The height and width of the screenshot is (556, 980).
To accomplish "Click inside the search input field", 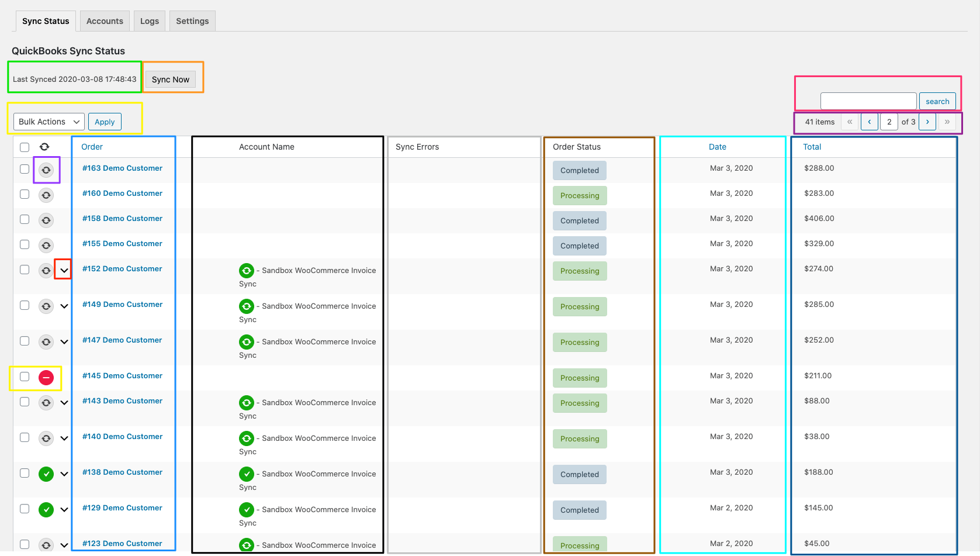I will click(x=868, y=101).
